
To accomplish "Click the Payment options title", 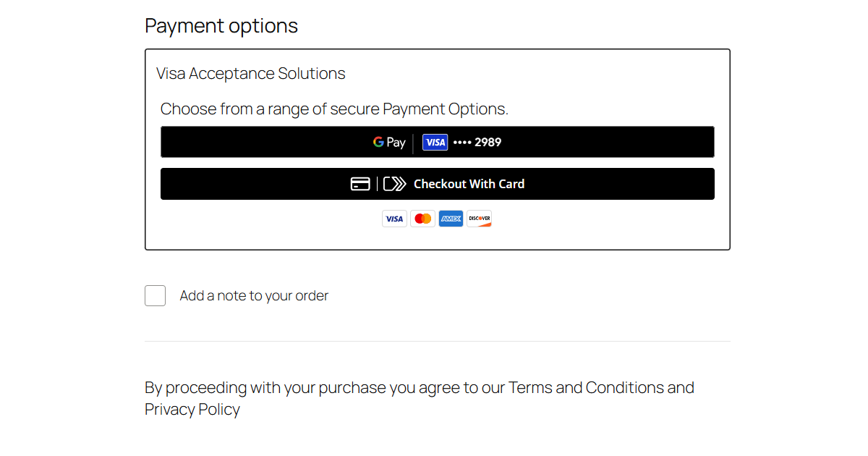I will click(221, 25).
